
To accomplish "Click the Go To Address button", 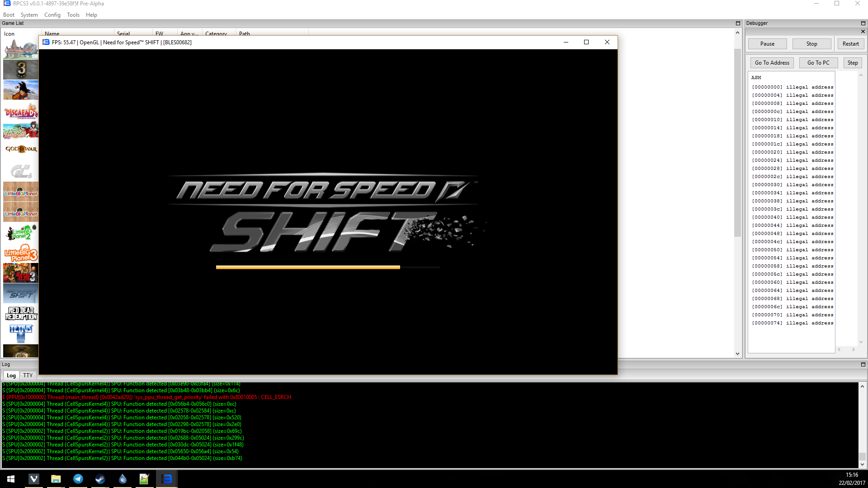I will [772, 63].
